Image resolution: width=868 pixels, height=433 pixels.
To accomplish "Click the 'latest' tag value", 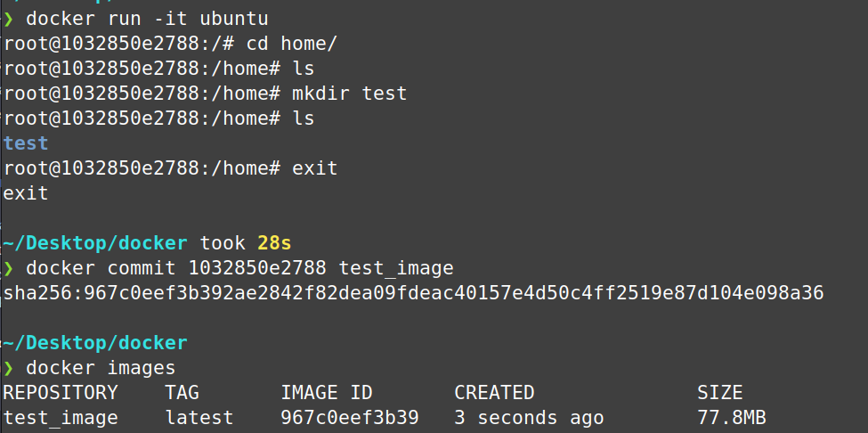I will click(199, 417).
